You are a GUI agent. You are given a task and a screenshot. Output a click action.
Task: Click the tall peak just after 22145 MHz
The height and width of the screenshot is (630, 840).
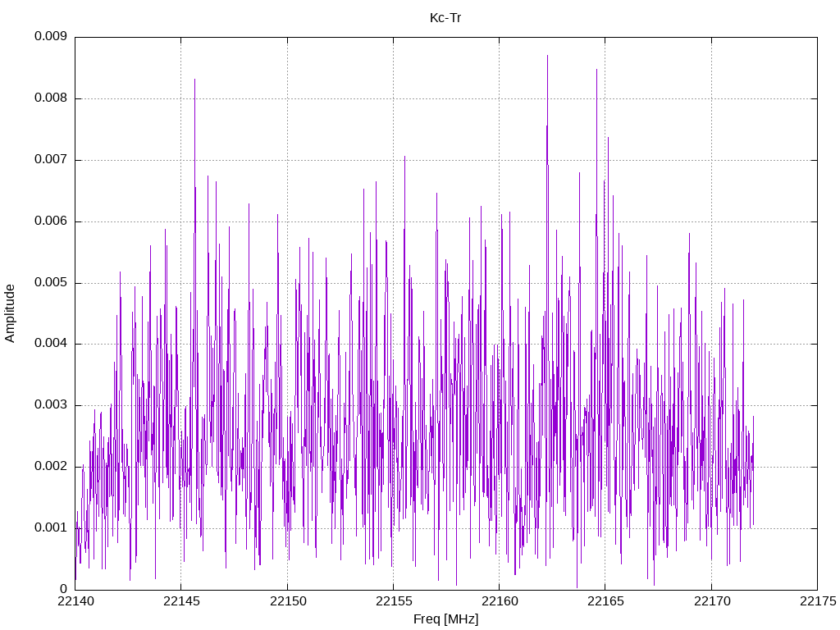click(x=194, y=80)
